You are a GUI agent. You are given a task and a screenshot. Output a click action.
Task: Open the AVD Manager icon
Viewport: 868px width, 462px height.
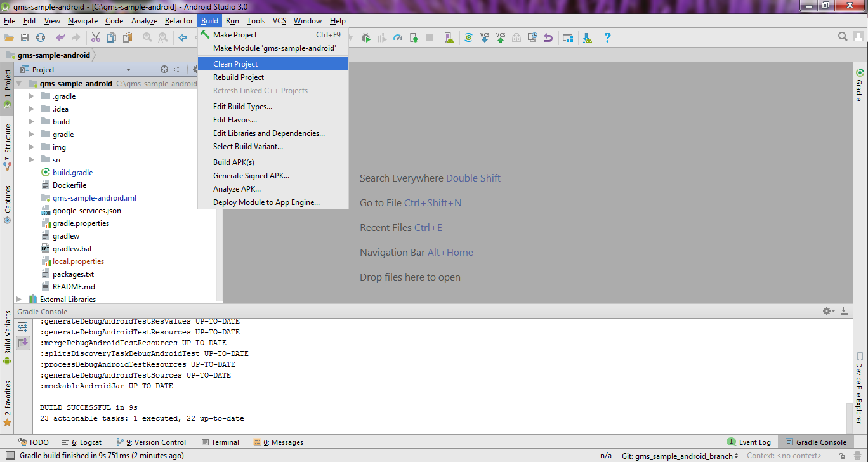(x=449, y=38)
